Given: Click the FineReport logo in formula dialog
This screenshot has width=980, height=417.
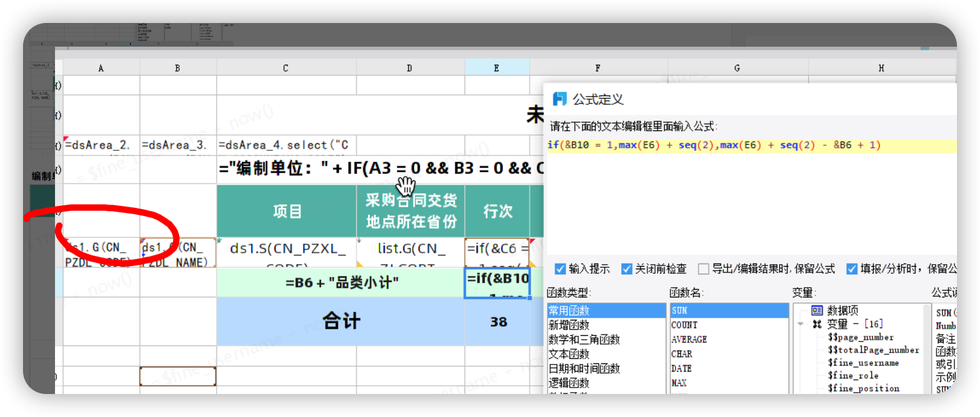Looking at the screenshot, I should 560,99.
